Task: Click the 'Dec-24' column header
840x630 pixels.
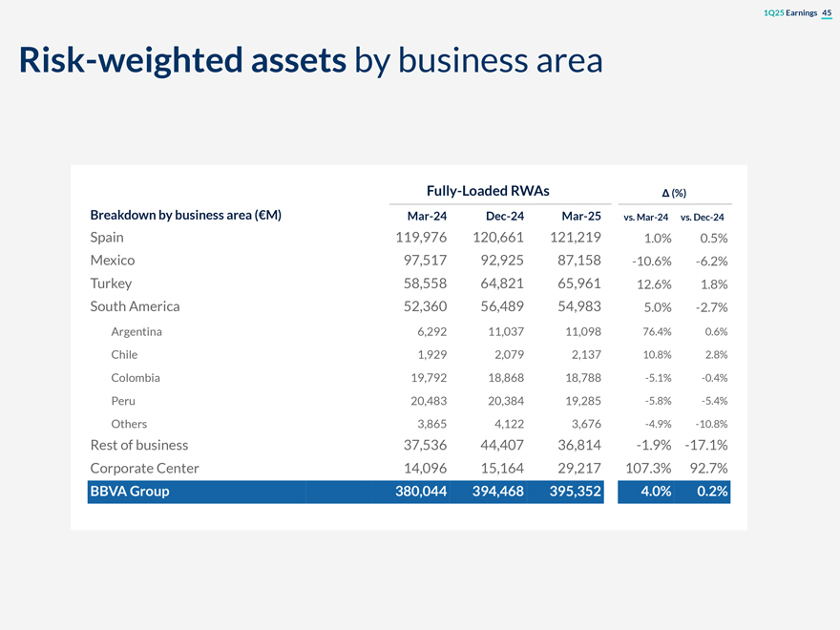Action: pyautogui.click(x=504, y=216)
